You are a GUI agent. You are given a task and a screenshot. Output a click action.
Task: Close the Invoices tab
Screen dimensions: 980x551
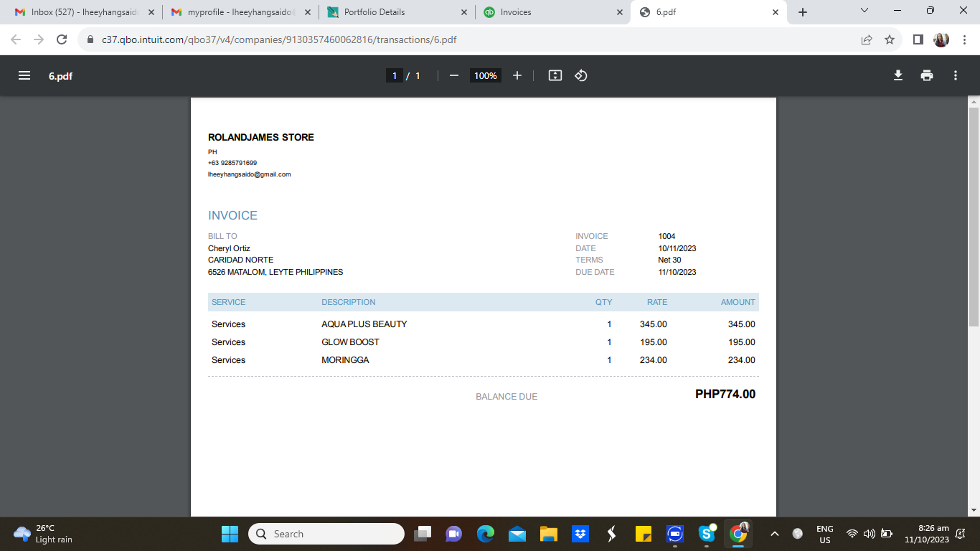pos(620,12)
